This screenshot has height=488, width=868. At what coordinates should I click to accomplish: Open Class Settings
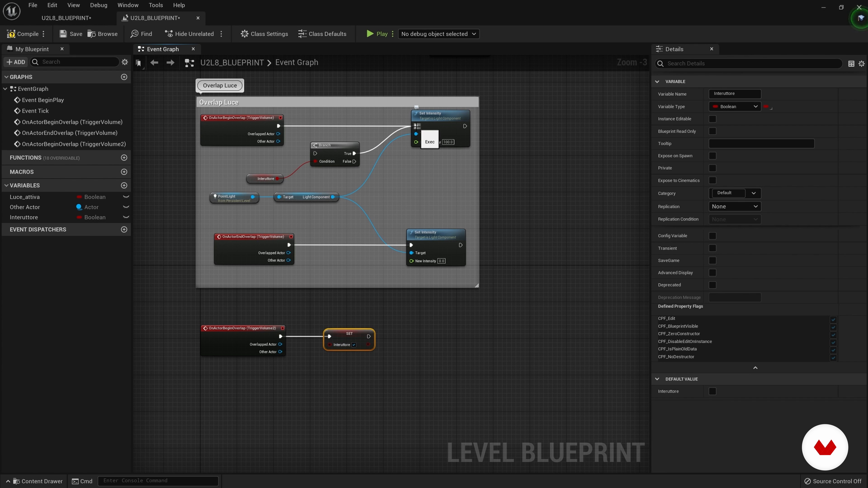click(264, 34)
